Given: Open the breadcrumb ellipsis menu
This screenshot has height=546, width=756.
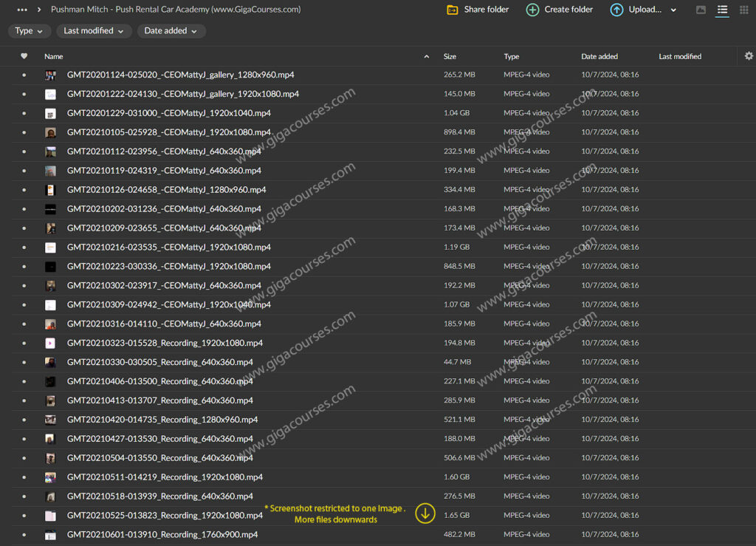Looking at the screenshot, I should 22,10.
